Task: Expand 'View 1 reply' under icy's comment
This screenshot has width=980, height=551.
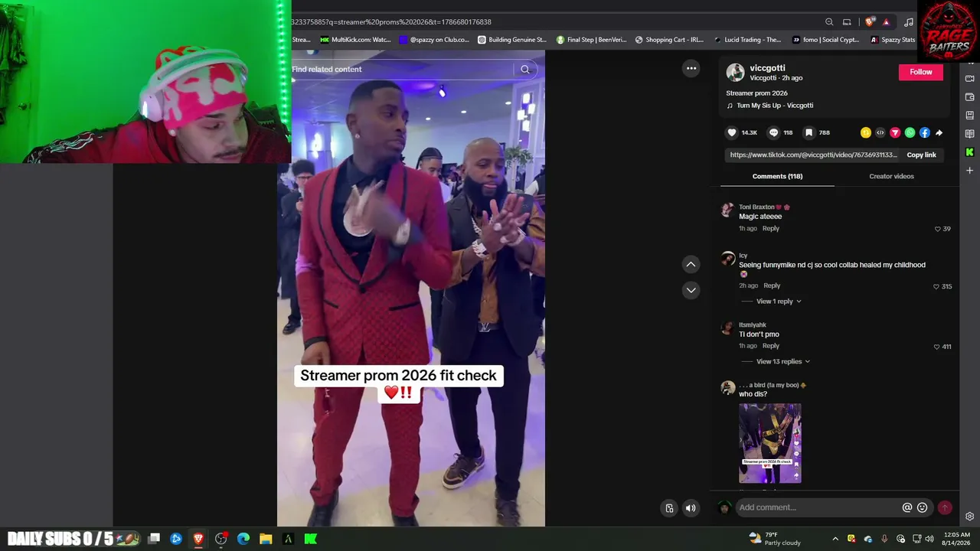Action: (x=779, y=302)
